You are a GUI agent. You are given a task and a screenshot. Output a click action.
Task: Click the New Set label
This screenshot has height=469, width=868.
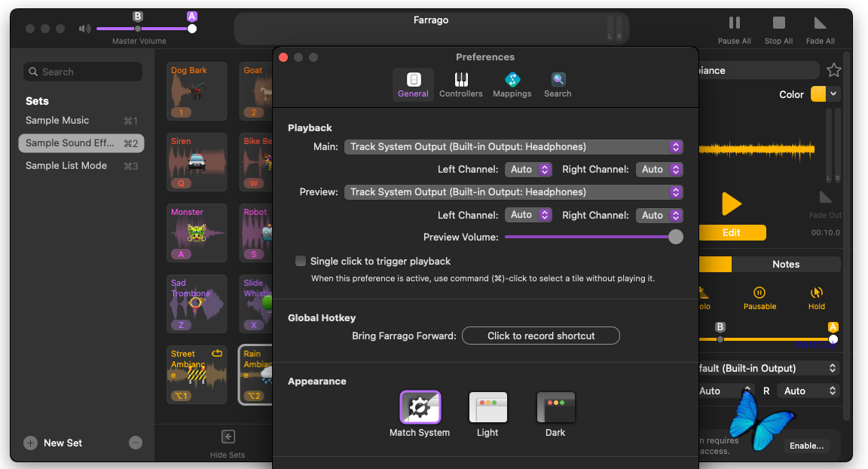coord(63,443)
